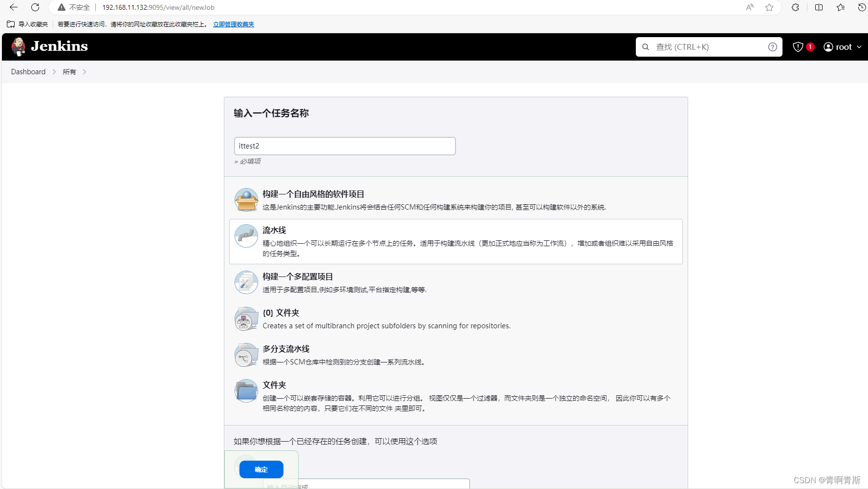Image resolution: width=868 pixels, height=489 pixels.
Task: Select the blue folder icon
Action: coord(246,391)
